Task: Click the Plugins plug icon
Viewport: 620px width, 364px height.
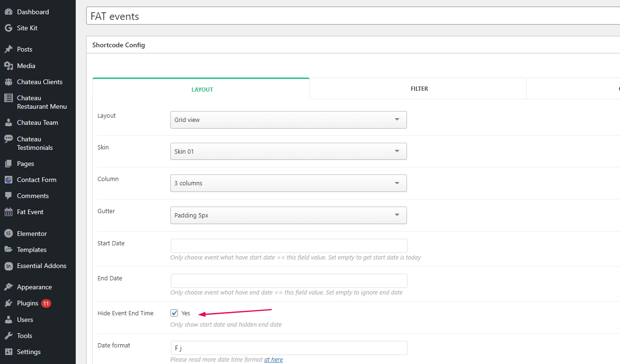Action: coord(9,303)
